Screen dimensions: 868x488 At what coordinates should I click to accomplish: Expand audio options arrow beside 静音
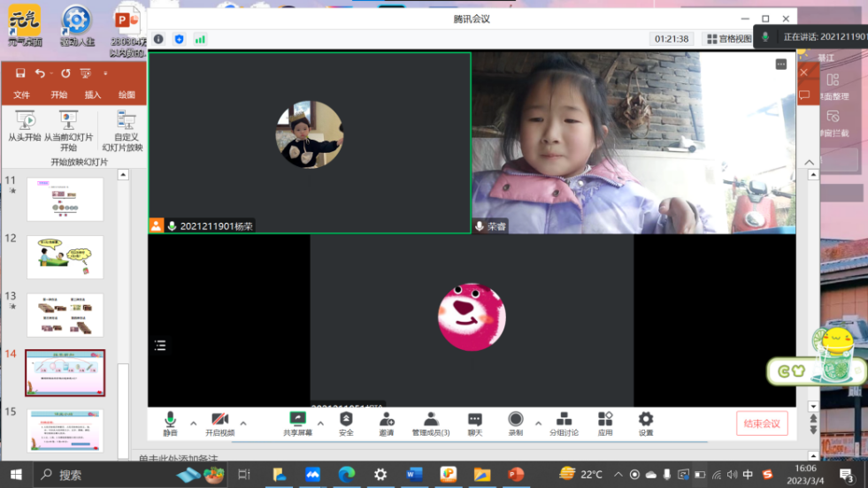click(194, 423)
